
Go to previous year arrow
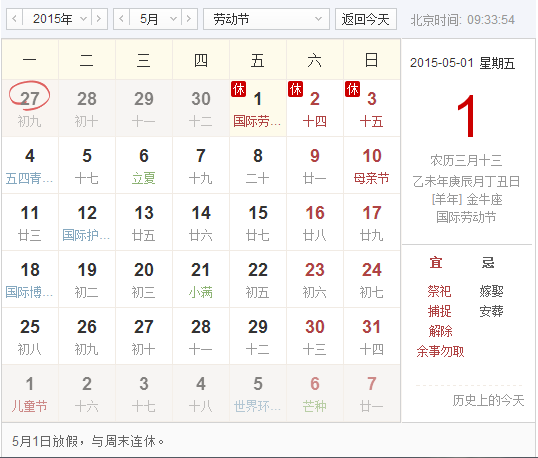coord(14,19)
